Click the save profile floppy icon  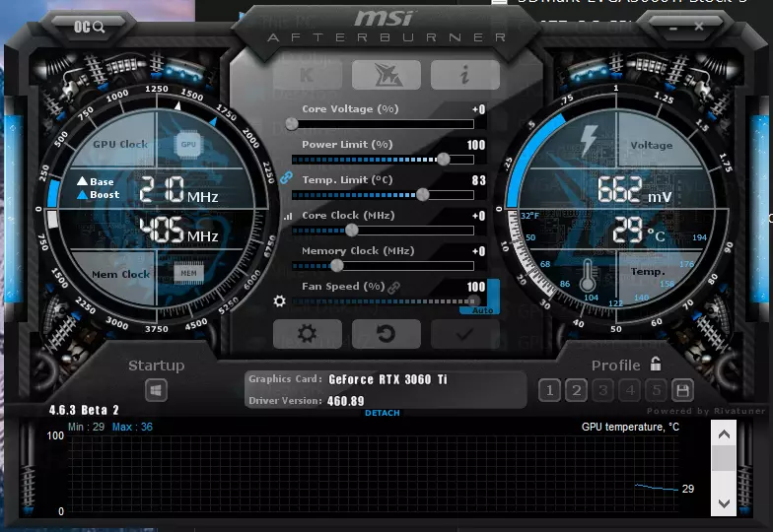682,391
